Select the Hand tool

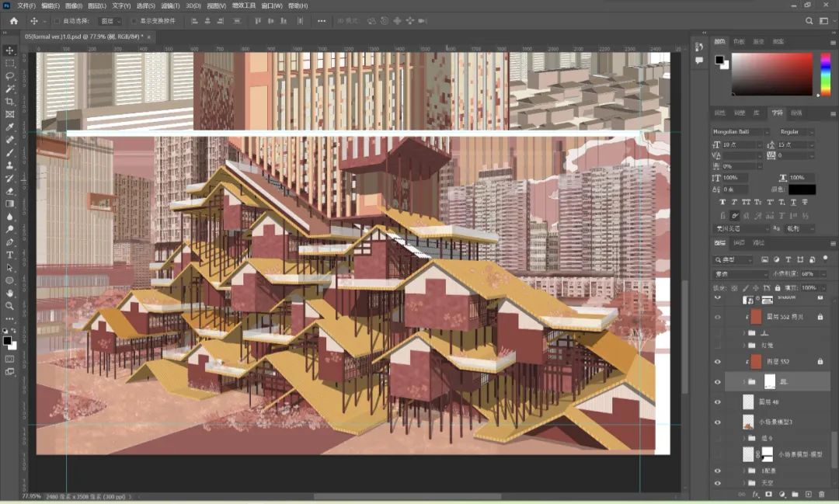tap(9, 294)
